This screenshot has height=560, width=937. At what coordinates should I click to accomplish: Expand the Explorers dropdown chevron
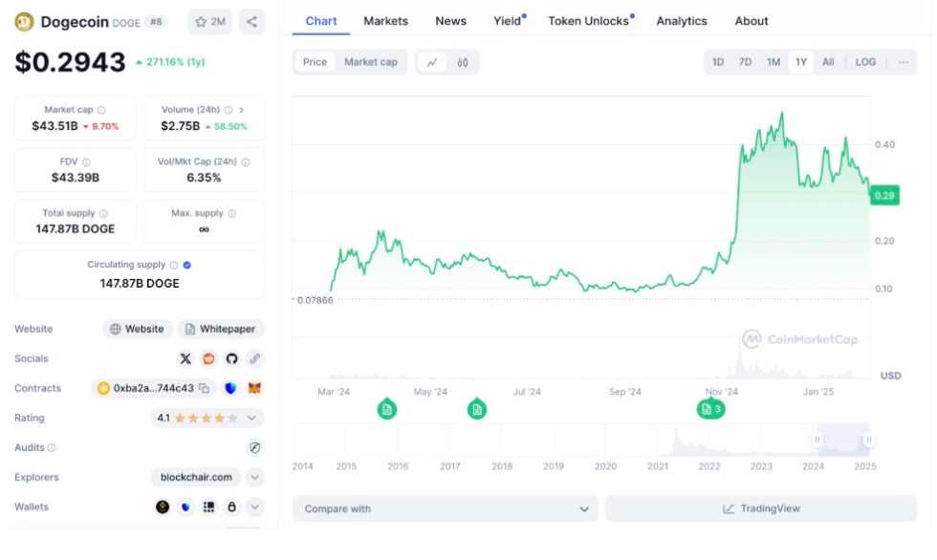tap(255, 478)
